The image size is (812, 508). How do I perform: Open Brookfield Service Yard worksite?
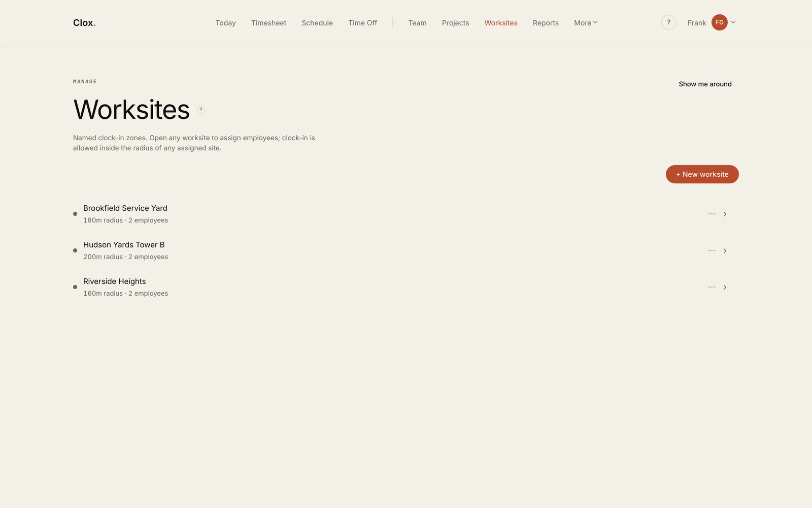point(125,208)
